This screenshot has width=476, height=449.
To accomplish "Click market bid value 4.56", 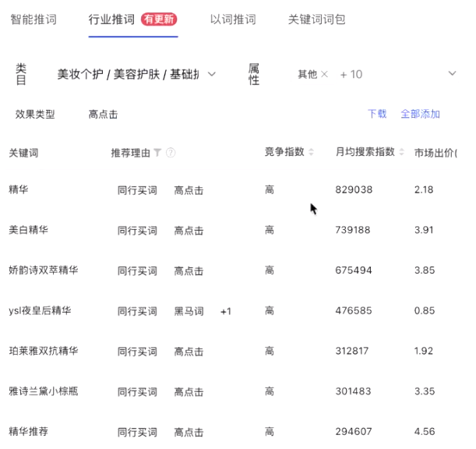I will tap(425, 431).
